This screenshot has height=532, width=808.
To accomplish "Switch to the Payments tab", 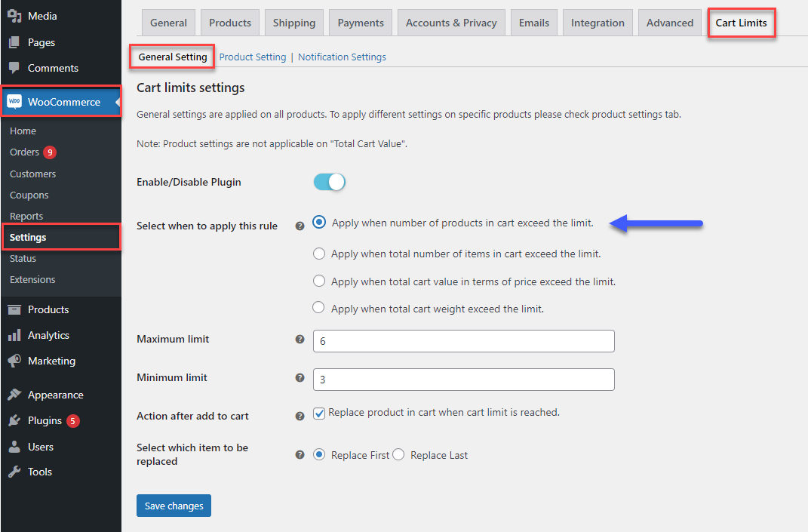I will (361, 23).
